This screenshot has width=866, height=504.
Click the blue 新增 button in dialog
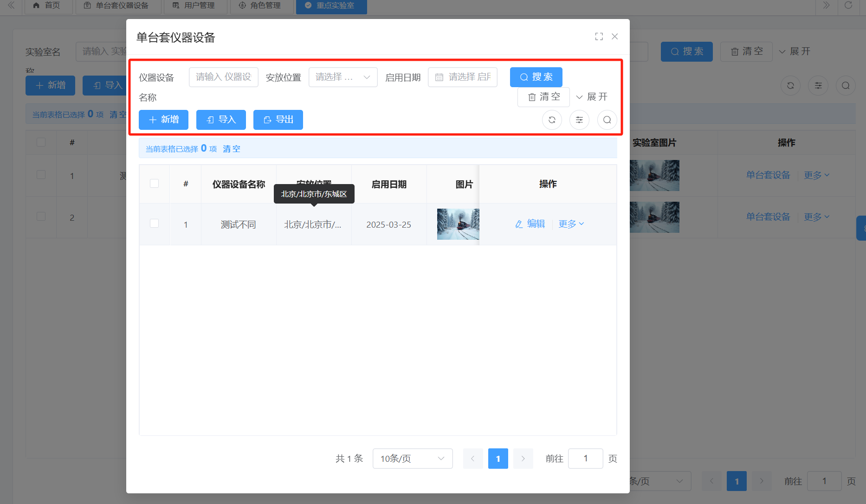[163, 120]
